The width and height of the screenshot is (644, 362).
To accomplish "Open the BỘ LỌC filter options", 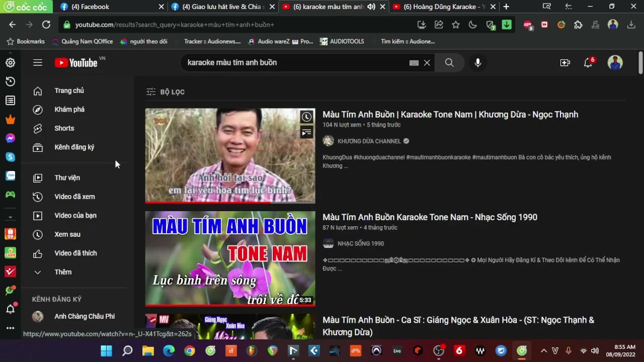I will coord(166,92).
